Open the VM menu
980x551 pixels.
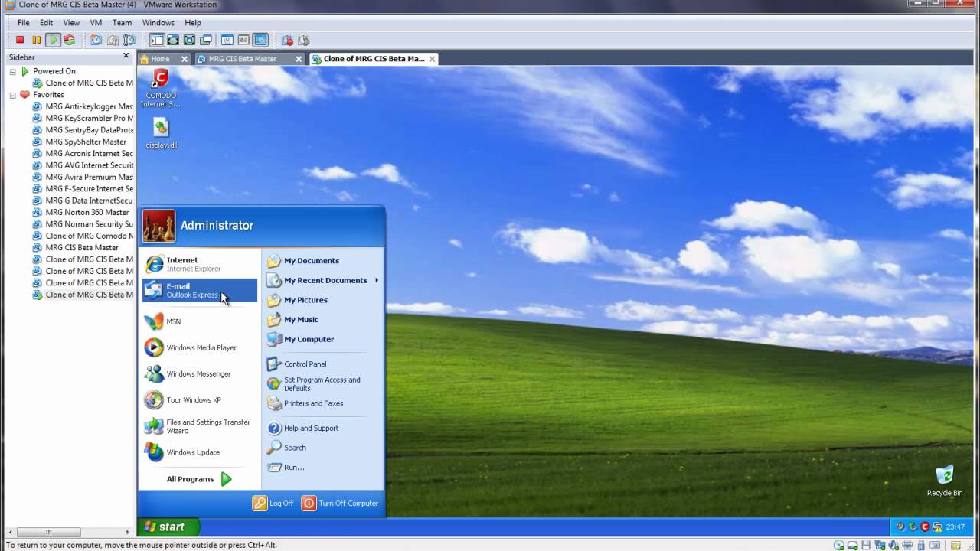96,23
